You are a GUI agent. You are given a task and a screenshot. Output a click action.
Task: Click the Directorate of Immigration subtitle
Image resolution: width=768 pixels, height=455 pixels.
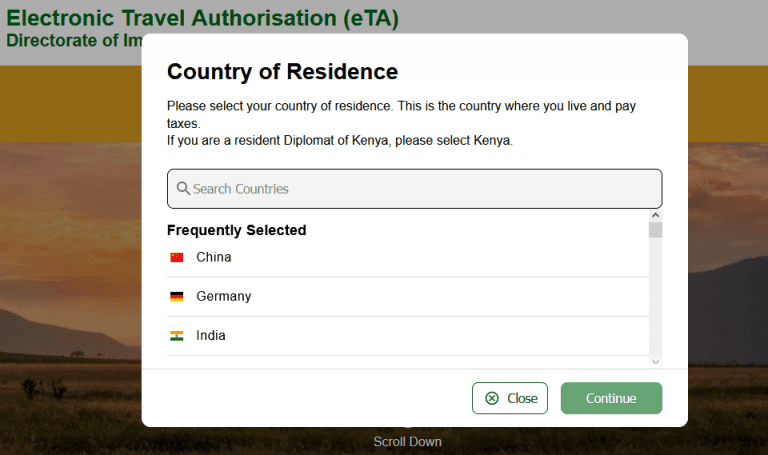[74, 40]
